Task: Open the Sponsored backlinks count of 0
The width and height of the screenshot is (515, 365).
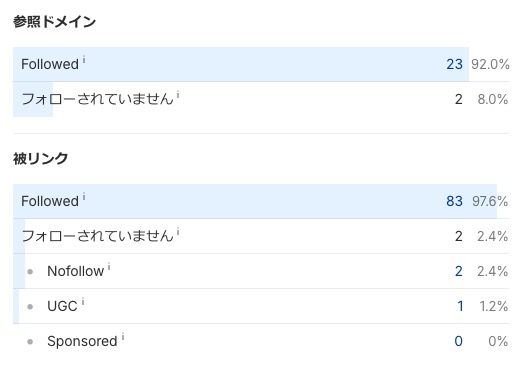Action: (x=459, y=341)
